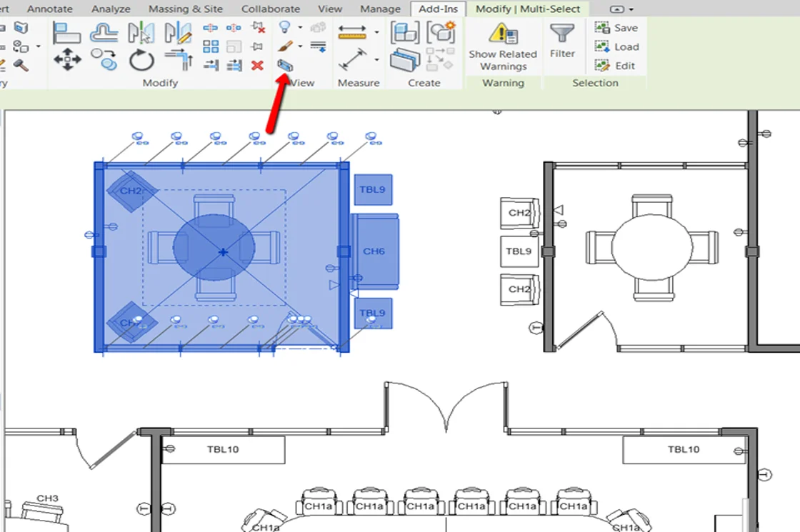Choose the Trim/Extend to Corner tool
The height and width of the screenshot is (532, 800).
click(178, 59)
